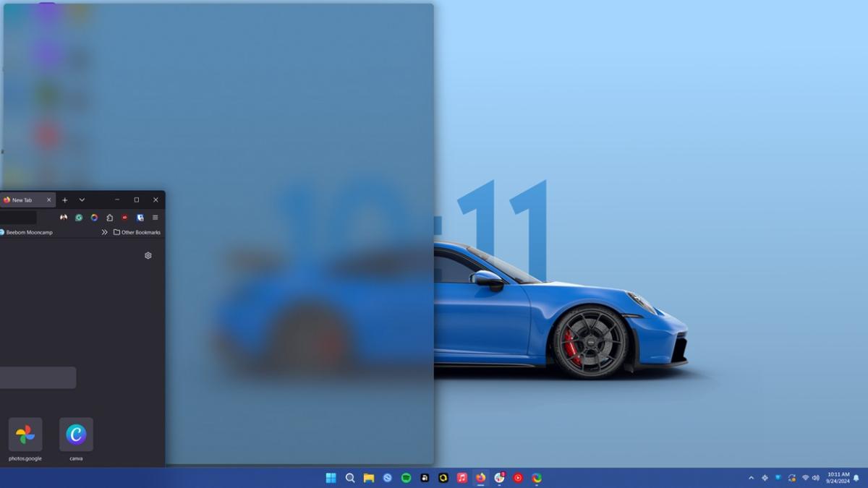The width and height of the screenshot is (868, 488).
Task: Open the Bitwarden-style blue extension icon
Action: pyautogui.click(x=141, y=217)
